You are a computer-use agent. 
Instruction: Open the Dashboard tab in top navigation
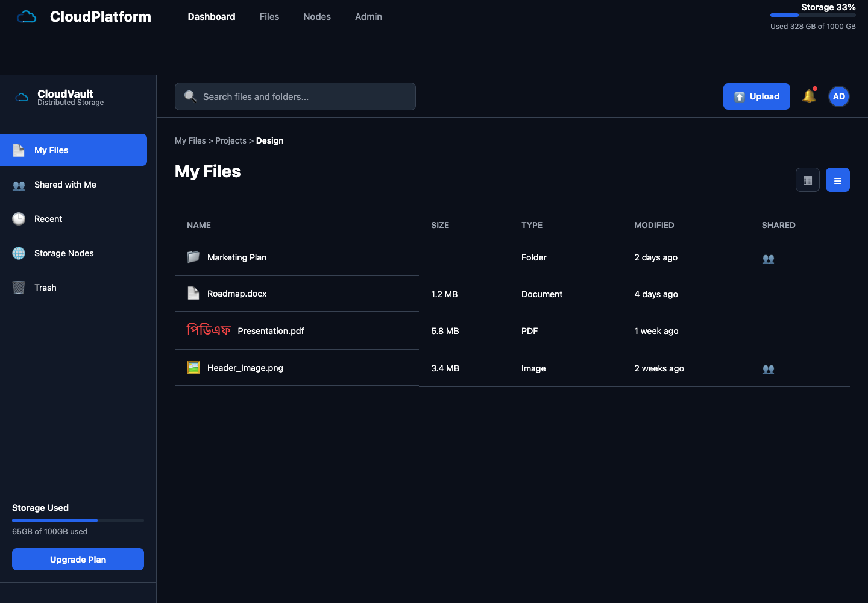212,17
